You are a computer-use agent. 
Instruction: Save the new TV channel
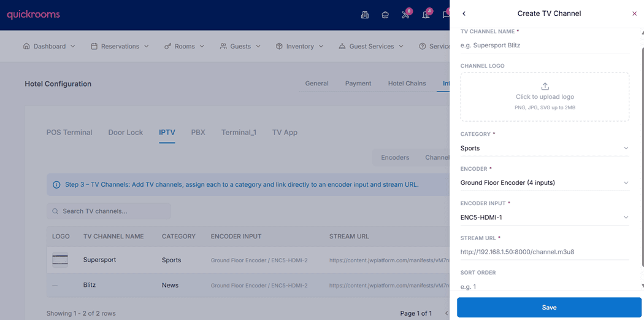(549, 307)
